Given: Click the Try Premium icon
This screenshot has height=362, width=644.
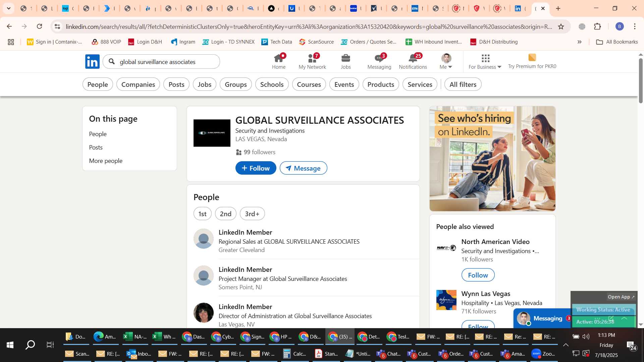Looking at the screenshot, I should click(532, 58).
